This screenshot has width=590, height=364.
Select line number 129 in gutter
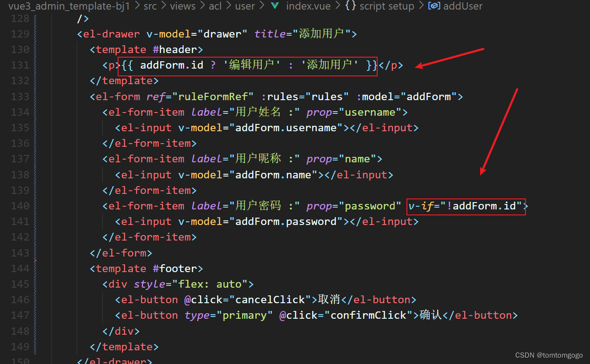pyautogui.click(x=20, y=34)
